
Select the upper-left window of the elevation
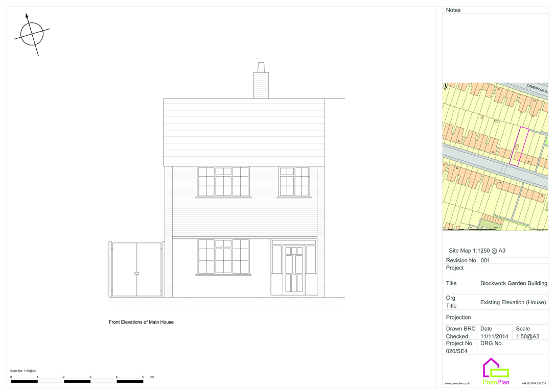223,181
